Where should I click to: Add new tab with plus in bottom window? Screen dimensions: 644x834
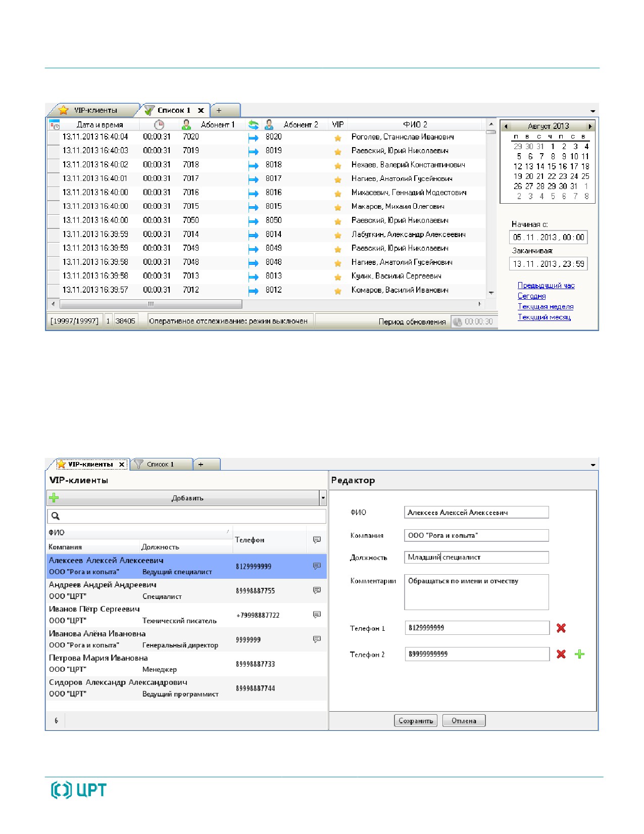tap(201, 465)
